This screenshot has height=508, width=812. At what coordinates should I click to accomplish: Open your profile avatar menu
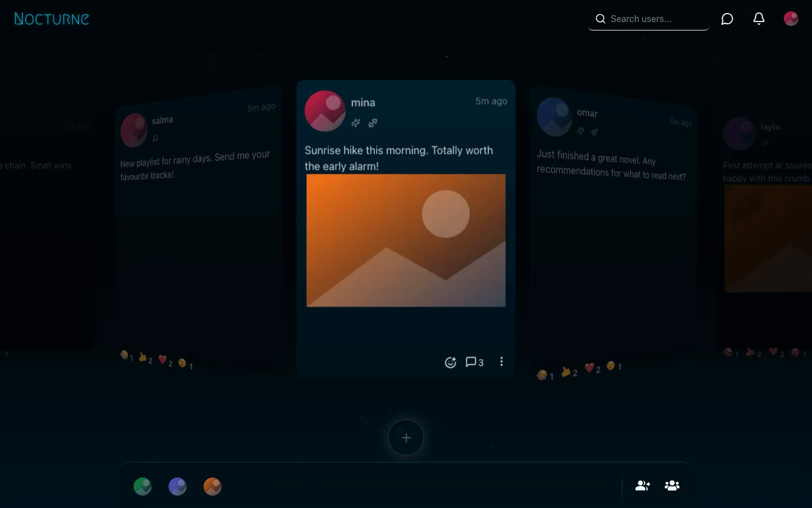[x=791, y=19]
